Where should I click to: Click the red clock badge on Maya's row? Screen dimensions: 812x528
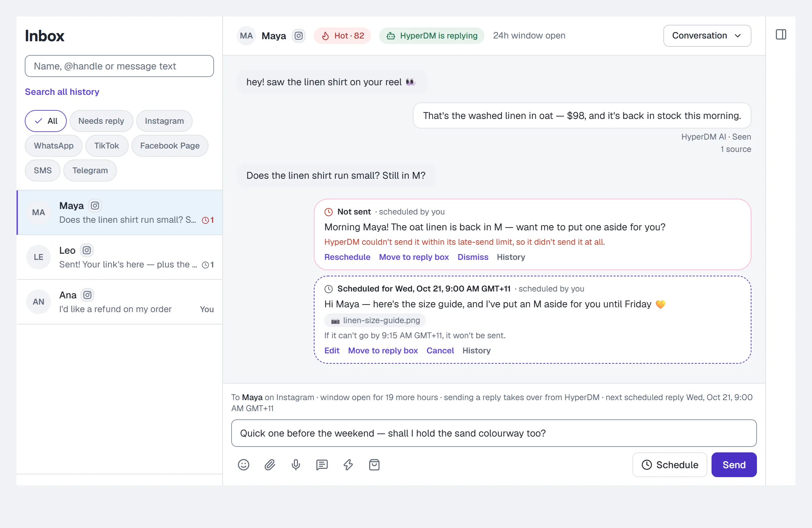pos(208,220)
